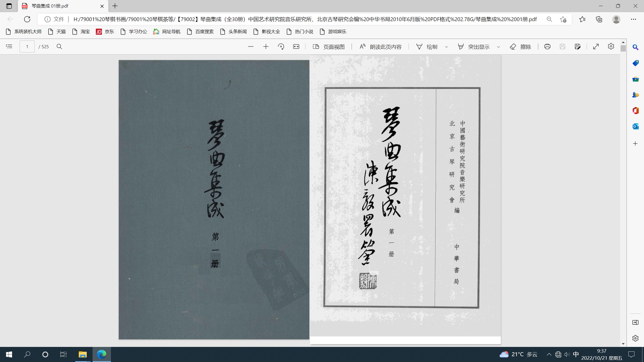Viewport: 644px width, 362px height.
Task: Open the sidebar shopping tag icon
Action: coord(635,63)
